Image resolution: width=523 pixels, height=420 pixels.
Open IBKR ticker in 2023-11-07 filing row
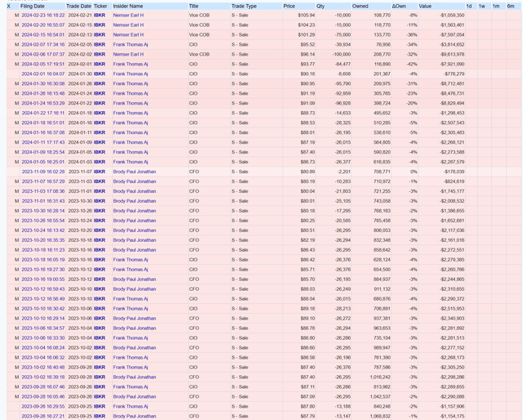click(x=100, y=181)
